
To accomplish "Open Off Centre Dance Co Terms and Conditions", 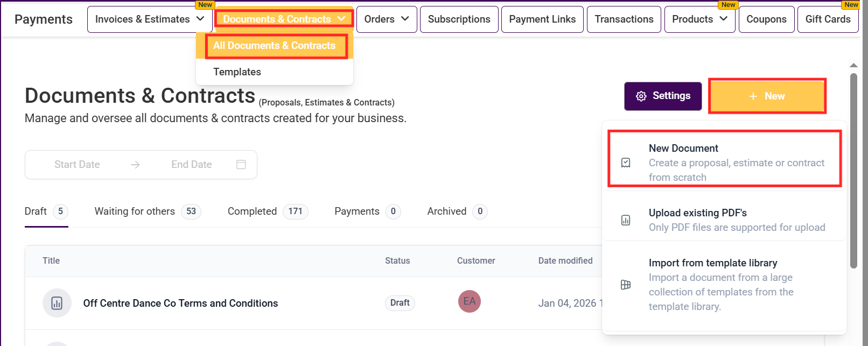I will click(x=180, y=303).
